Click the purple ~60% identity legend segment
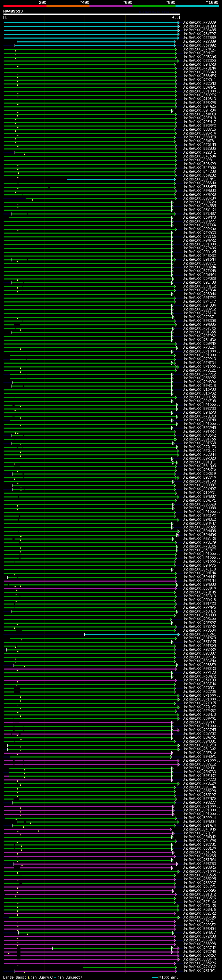222x980 pixels. click(111, 6)
